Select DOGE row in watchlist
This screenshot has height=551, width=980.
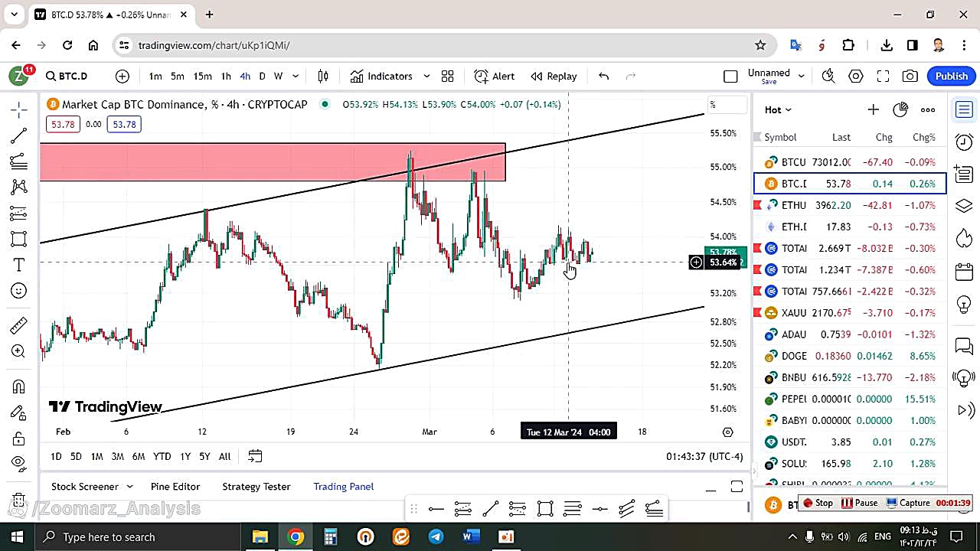[x=850, y=356]
